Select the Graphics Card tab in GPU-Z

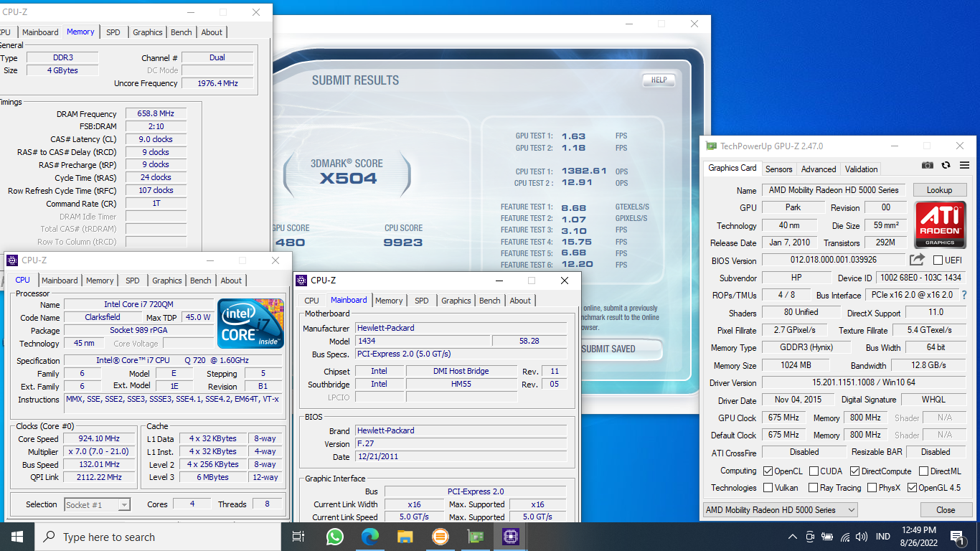pos(732,168)
